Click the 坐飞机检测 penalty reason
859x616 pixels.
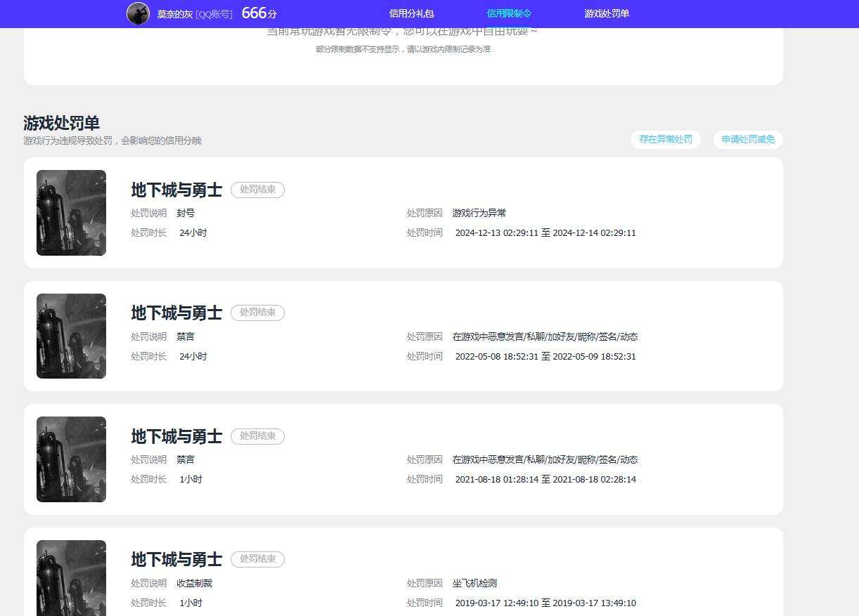(x=475, y=583)
